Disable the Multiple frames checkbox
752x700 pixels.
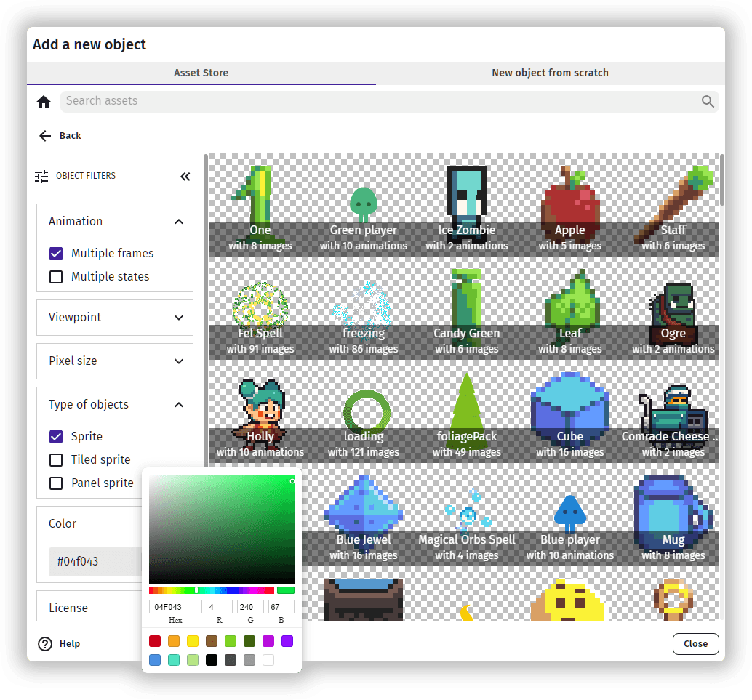(x=56, y=253)
